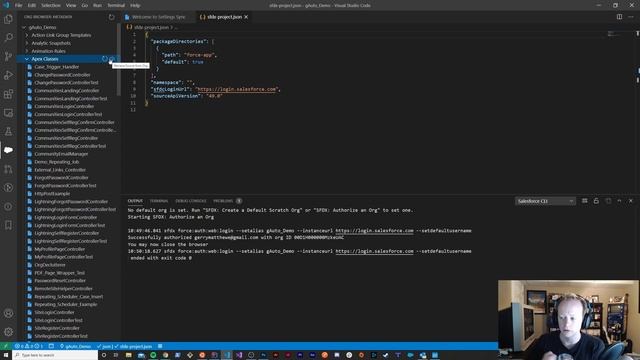The width and height of the screenshot is (640, 360).
Task: Switch to Welcome to Settings Sync tab
Action: point(159,17)
